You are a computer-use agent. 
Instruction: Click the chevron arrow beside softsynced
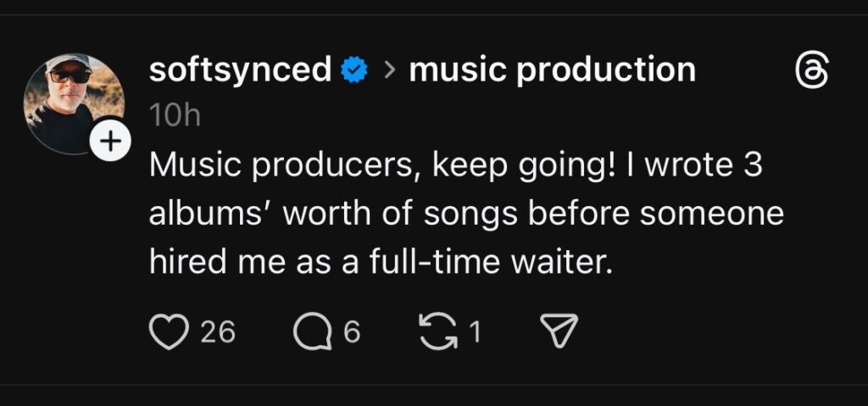(x=389, y=70)
